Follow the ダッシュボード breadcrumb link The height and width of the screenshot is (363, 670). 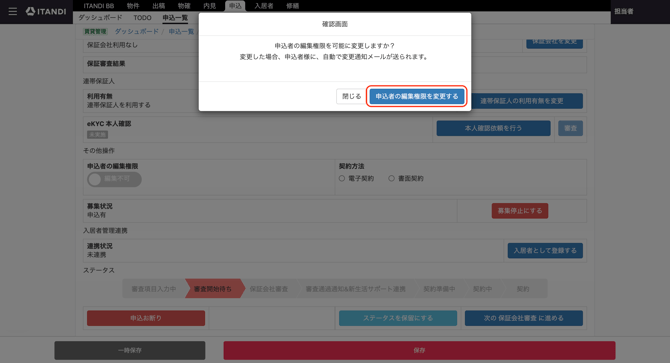(x=137, y=32)
